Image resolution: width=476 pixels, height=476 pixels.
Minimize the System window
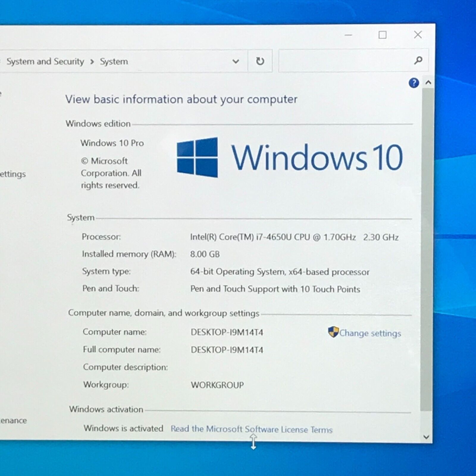[x=348, y=35]
